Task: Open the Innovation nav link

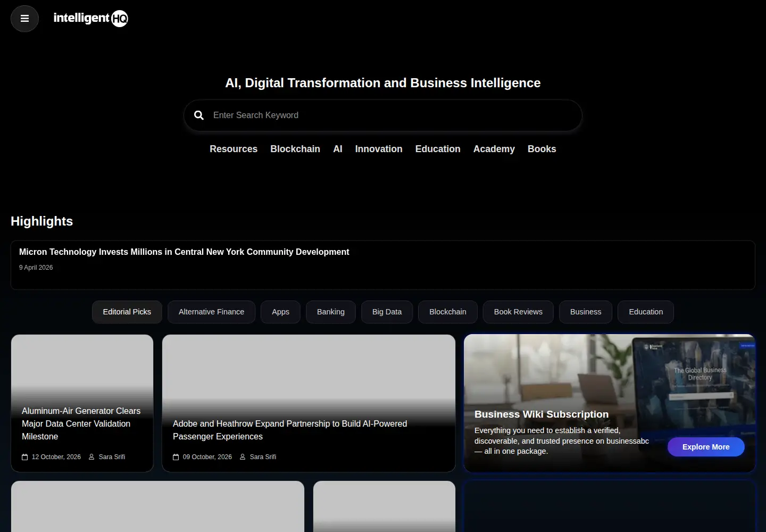Action: (x=379, y=149)
